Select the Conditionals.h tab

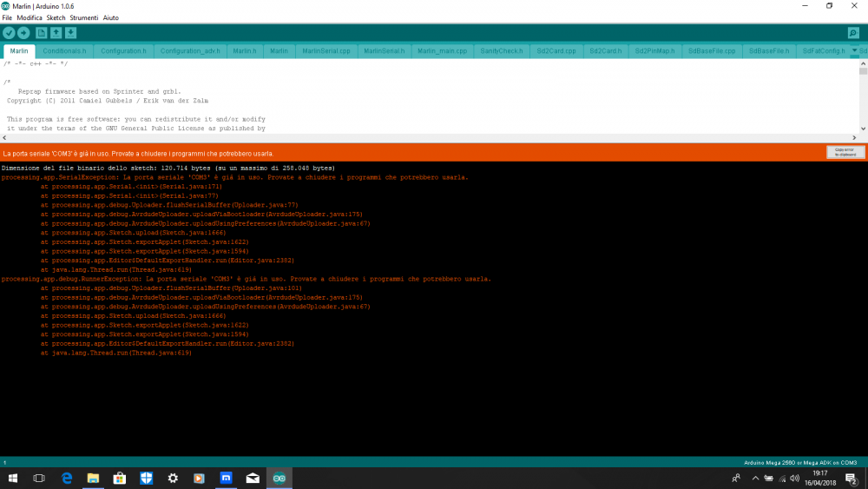click(64, 51)
